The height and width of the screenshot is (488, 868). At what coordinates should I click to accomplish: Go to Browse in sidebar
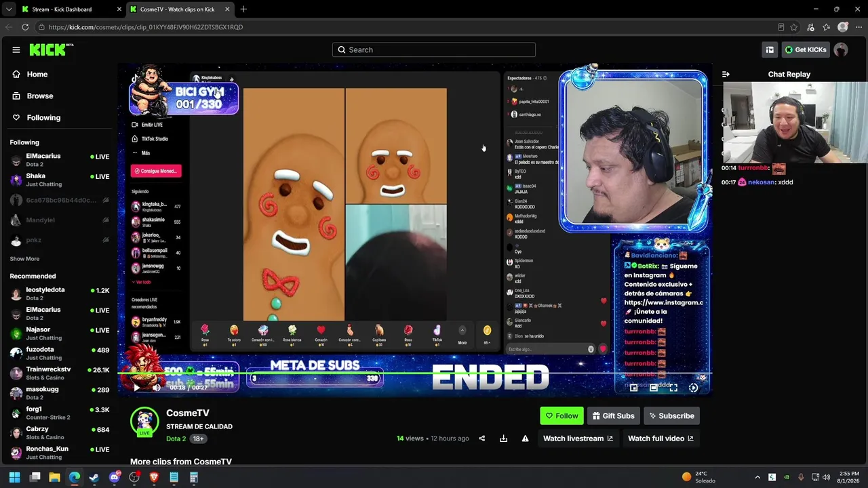click(x=40, y=96)
